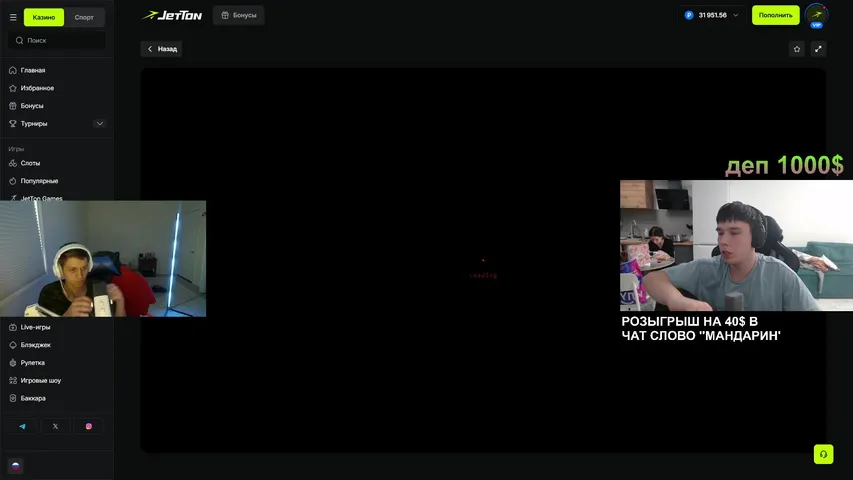Expand the game to fullscreen
This screenshot has height=480, width=853.
[818, 48]
